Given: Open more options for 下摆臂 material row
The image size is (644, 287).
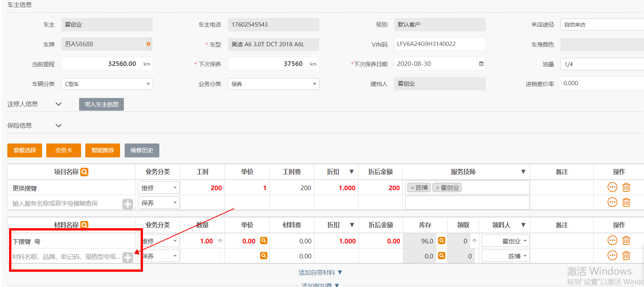Looking at the screenshot, I should [612, 241].
